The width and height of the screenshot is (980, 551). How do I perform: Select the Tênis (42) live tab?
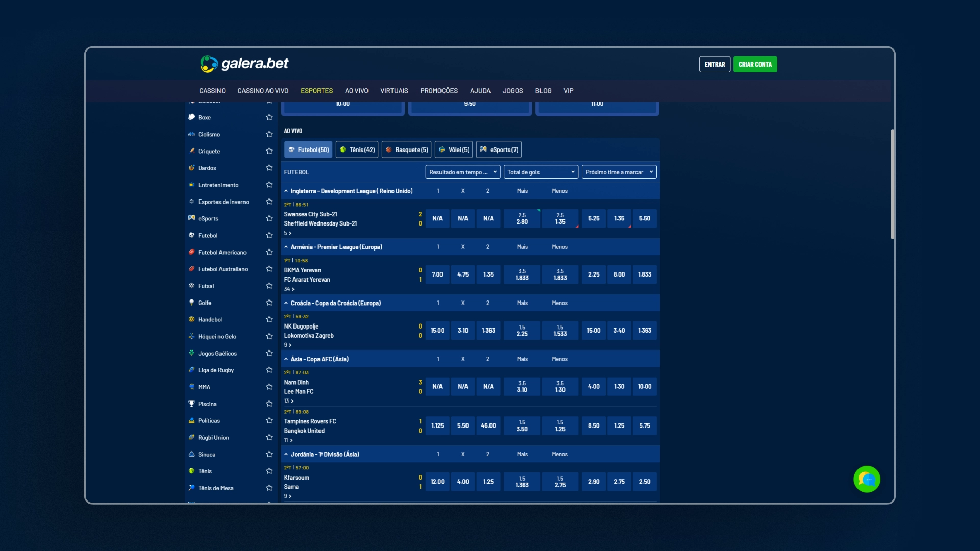357,149
